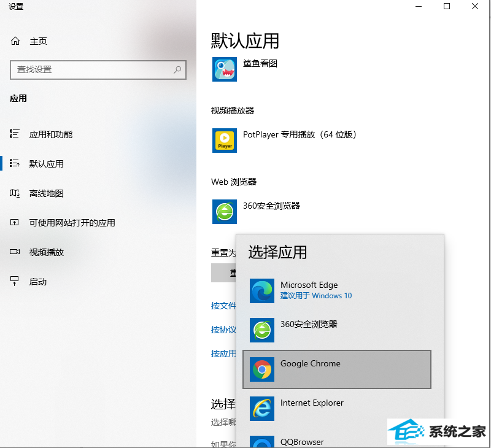
Task: Click the 360安全浏览器 icon in 选择应用 list
Action: (262, 330)
